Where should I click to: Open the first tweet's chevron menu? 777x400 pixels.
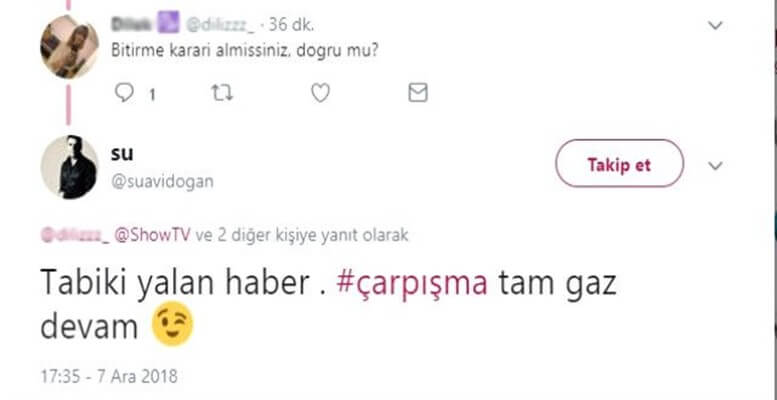pyautogui.click(x=715, y=26)
